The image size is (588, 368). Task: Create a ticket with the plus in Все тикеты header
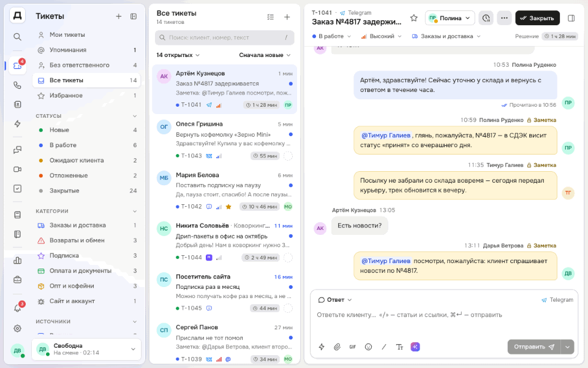(x=287, y=17)
